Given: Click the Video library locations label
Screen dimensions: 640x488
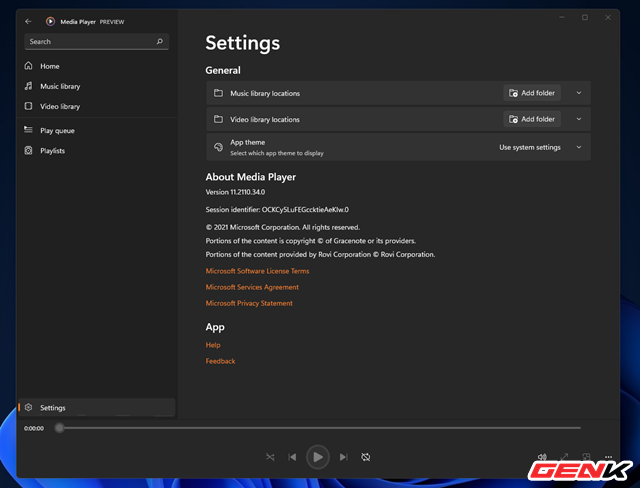Looking at the screenshot, I should 265,120.
